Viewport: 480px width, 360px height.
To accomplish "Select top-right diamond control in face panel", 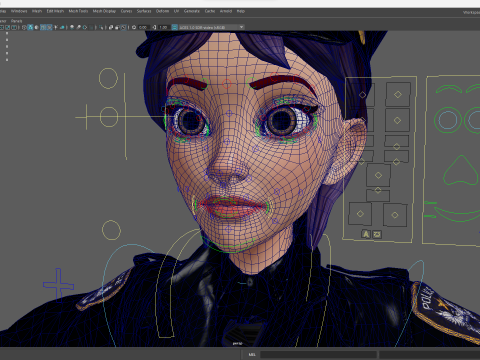I will [x=398, y=95].
